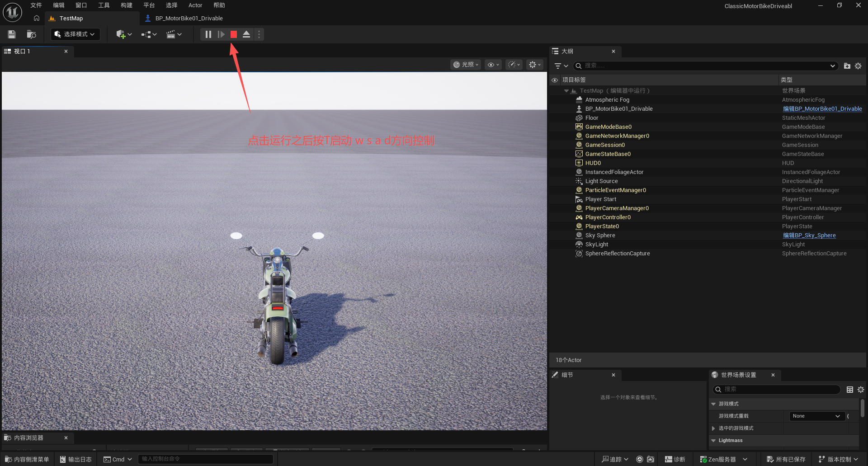Open the Actor menu

pos(195,5)
